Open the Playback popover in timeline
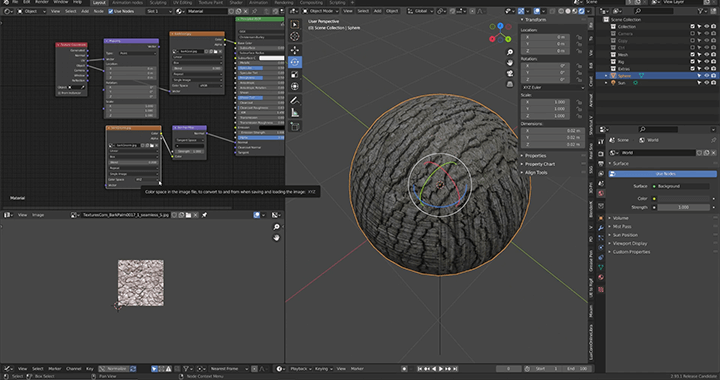The width and height of the screenshot is (720, 380). point(301,369)
